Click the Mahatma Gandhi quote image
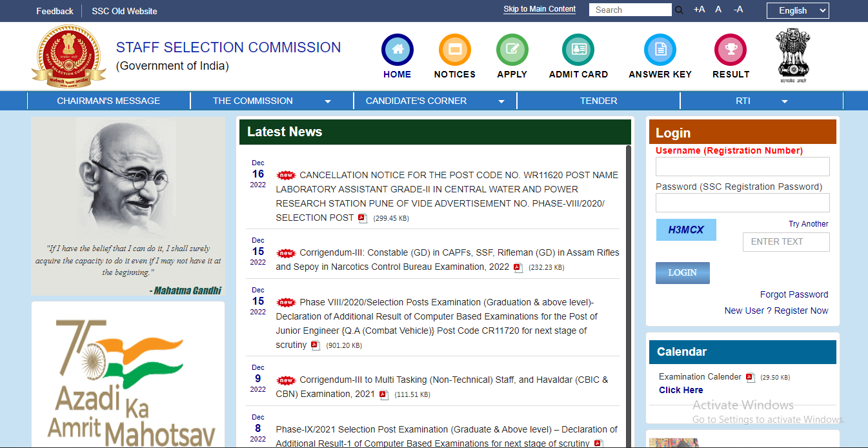Screen dimensions: 868x448 (x=128, y=207)
